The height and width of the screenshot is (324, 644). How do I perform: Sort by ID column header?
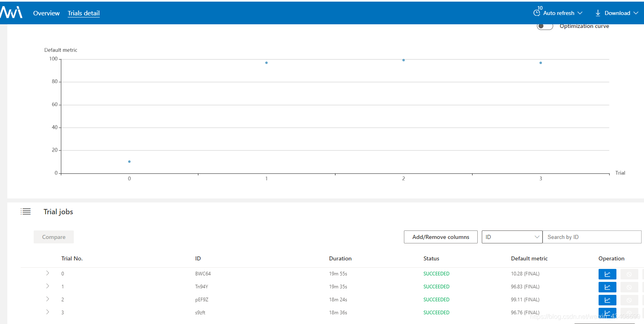[x=198, y=258]
